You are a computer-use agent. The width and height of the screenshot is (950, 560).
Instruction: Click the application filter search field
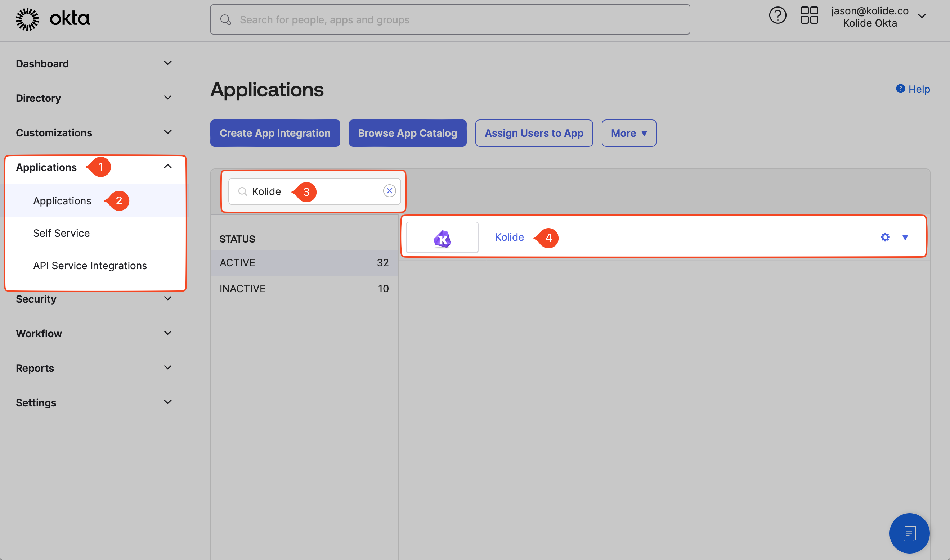[314, 191]
